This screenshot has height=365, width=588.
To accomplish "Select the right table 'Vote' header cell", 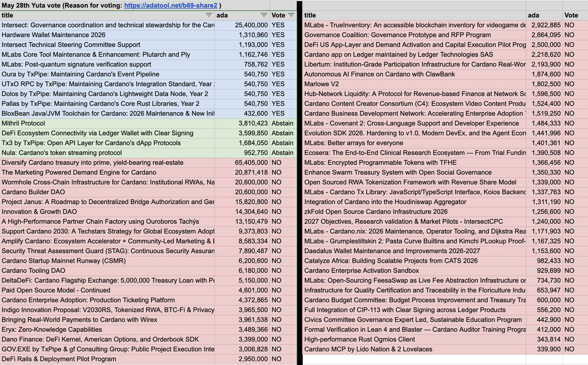I will click(575, 15).
